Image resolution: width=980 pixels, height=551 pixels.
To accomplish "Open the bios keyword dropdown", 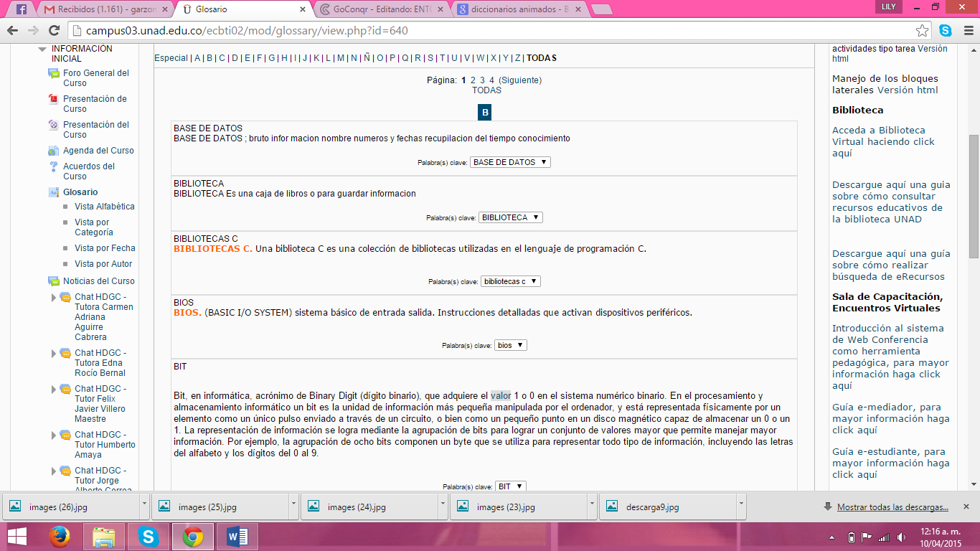I will [x=510, y=345].
